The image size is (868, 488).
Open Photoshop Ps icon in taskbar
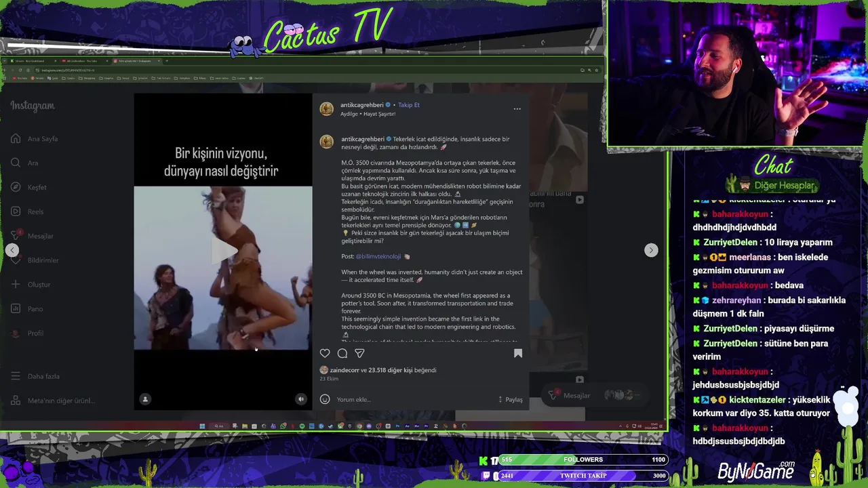tap(397, 426)
